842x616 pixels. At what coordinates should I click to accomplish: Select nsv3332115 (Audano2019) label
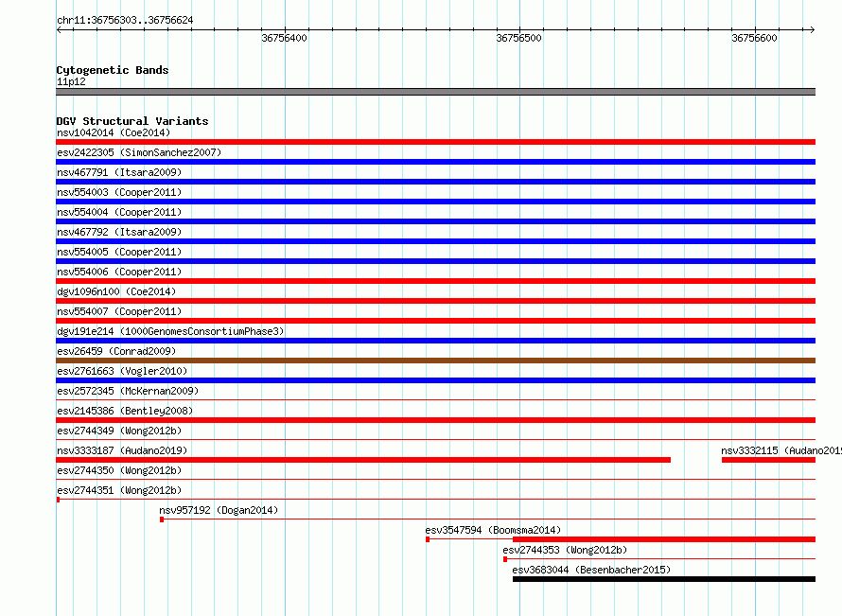[781, 450]
